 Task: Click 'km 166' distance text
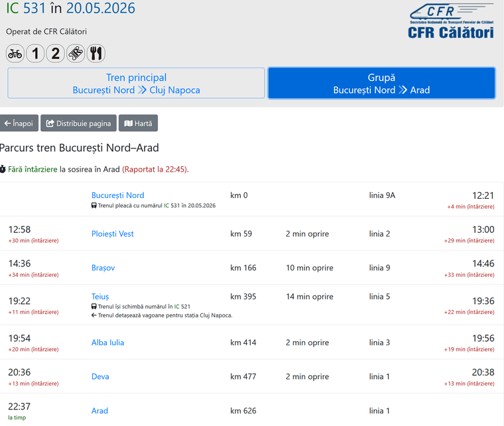tap(243, 268)
